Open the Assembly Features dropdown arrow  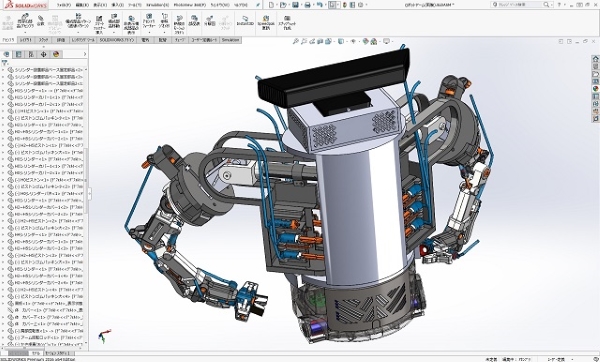(x=149, y=33)
